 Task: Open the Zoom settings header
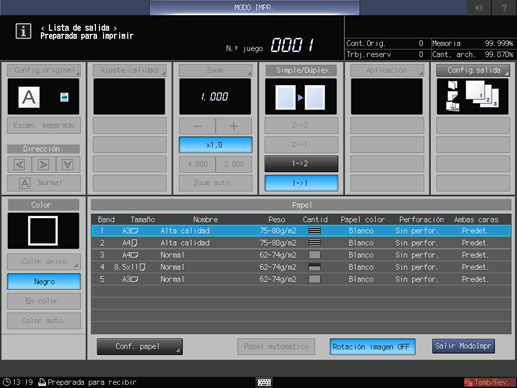coord(215,70)
